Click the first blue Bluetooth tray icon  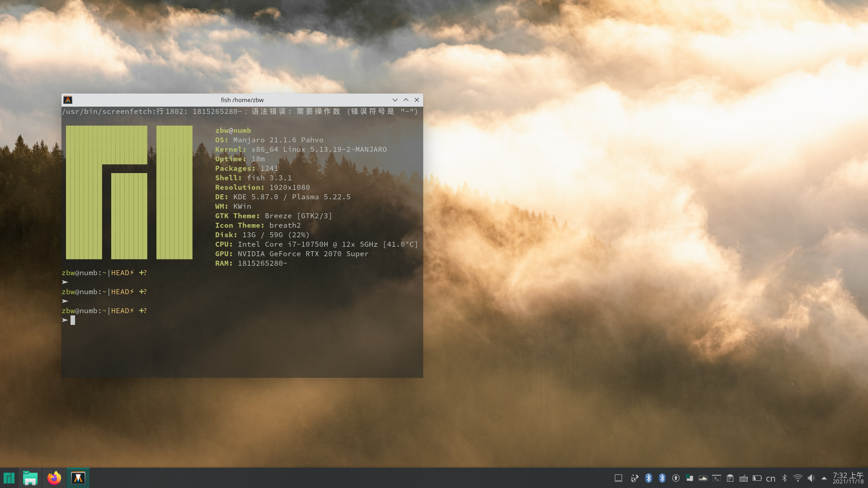649,478
